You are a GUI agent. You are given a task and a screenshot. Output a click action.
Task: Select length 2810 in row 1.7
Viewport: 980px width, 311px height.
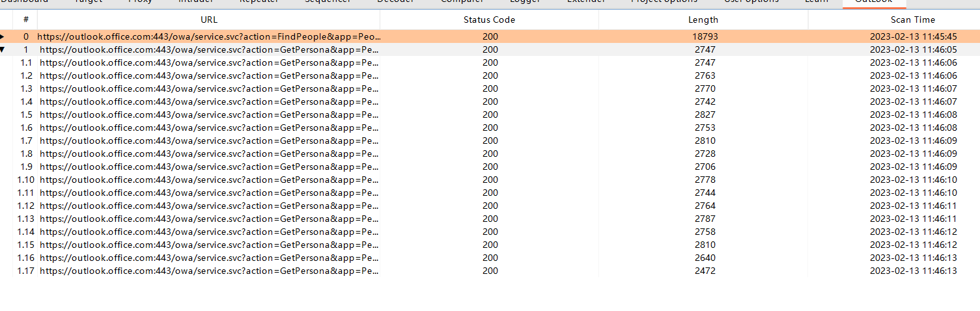coord(705,141)
